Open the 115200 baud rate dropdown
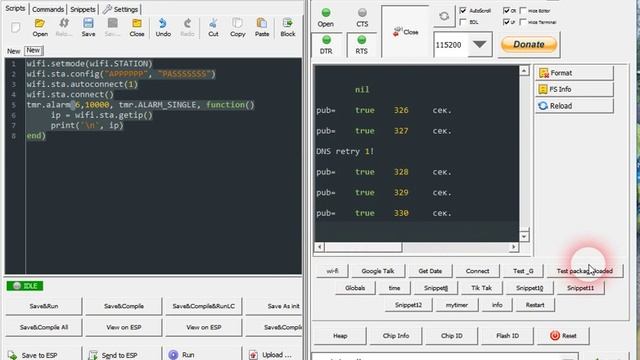640x360 pixels. click(x=480, y=44)
